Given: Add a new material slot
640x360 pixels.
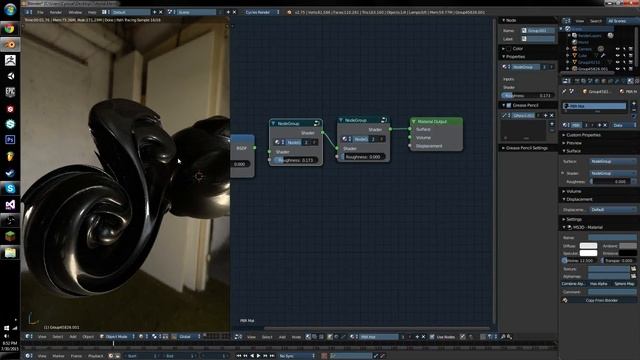Looking at the screenshot, I should [x=634, y=104].
